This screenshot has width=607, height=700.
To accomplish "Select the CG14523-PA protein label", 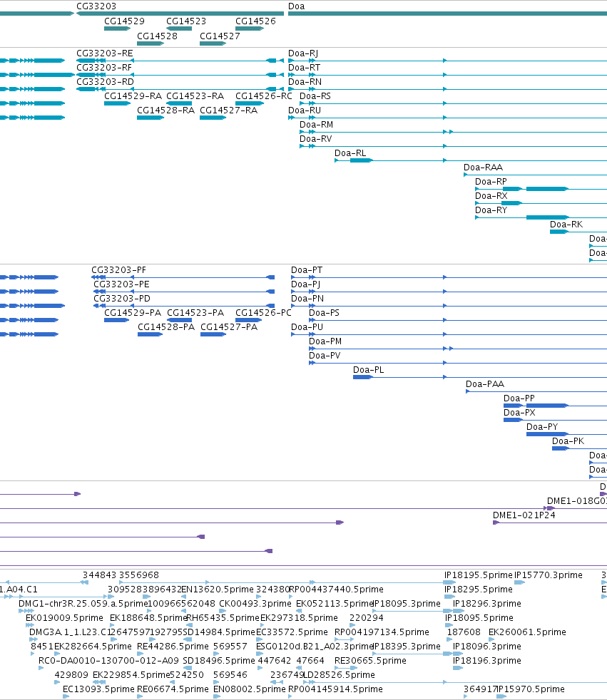I will (x=195, y=313).
